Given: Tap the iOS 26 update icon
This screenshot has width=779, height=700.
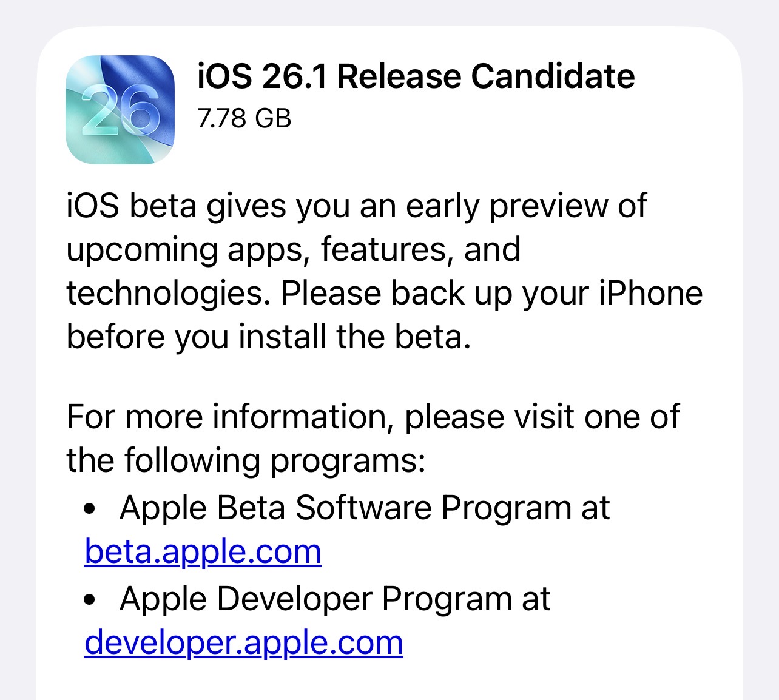Looking at the screenshot, I should 120,110.
